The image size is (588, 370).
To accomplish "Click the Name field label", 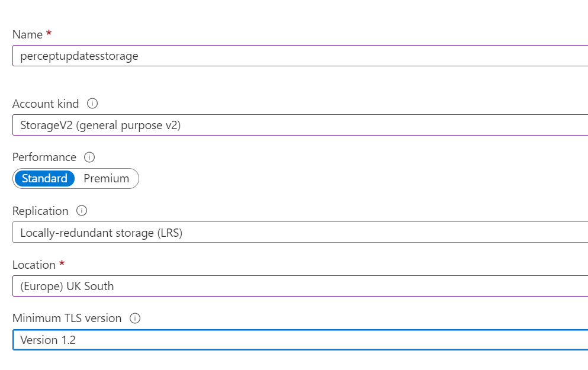I will (x=27, y=35).
